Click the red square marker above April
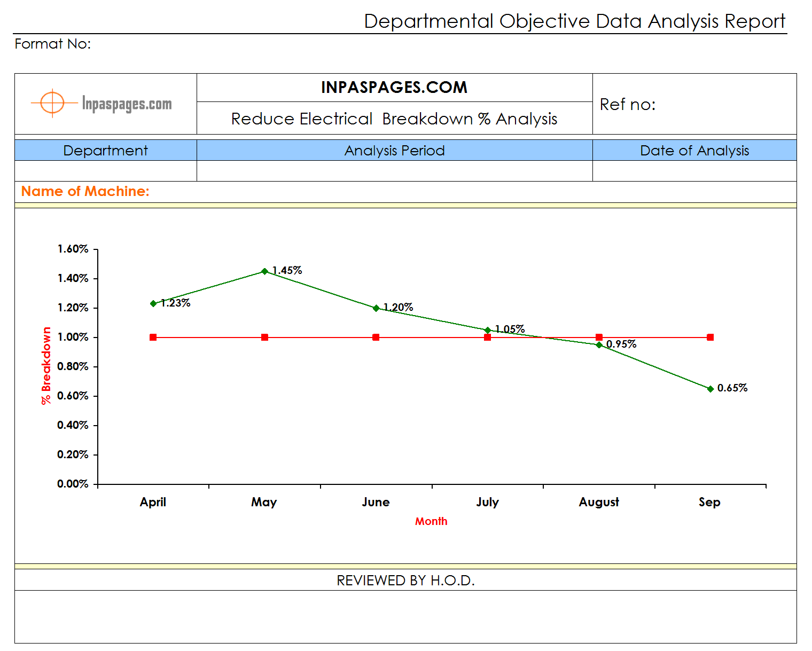Viewport: 812px width, 651px height. tap(153, 337)
